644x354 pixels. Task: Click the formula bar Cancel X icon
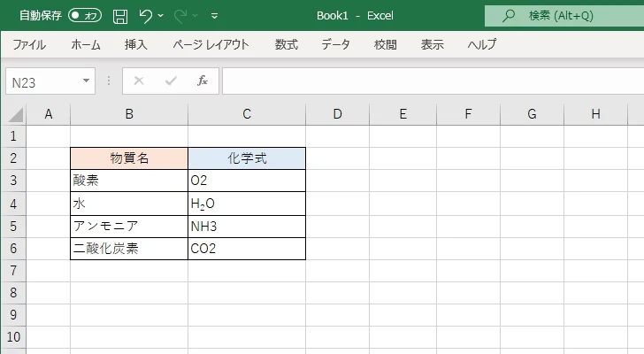tap(139, 81)
